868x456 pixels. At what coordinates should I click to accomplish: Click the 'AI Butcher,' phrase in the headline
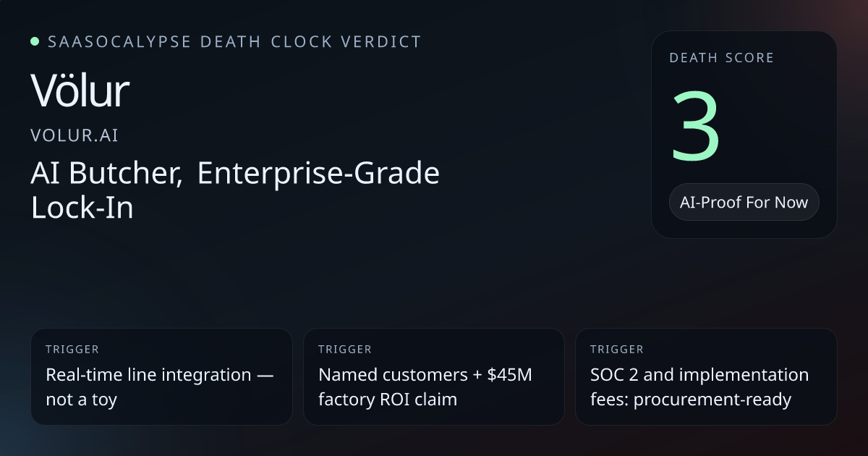pyautogui.click(x=106, y=174)
